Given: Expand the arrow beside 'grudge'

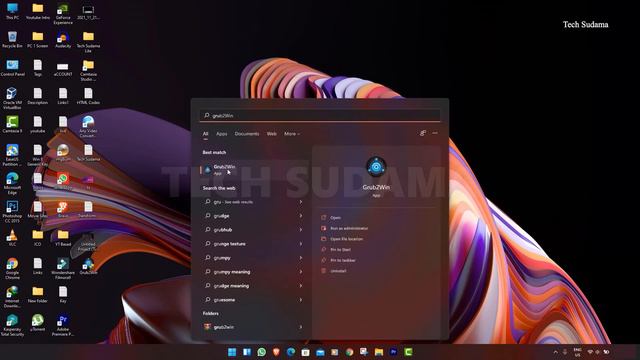Looking at the screenshot, I should [301, 216].
